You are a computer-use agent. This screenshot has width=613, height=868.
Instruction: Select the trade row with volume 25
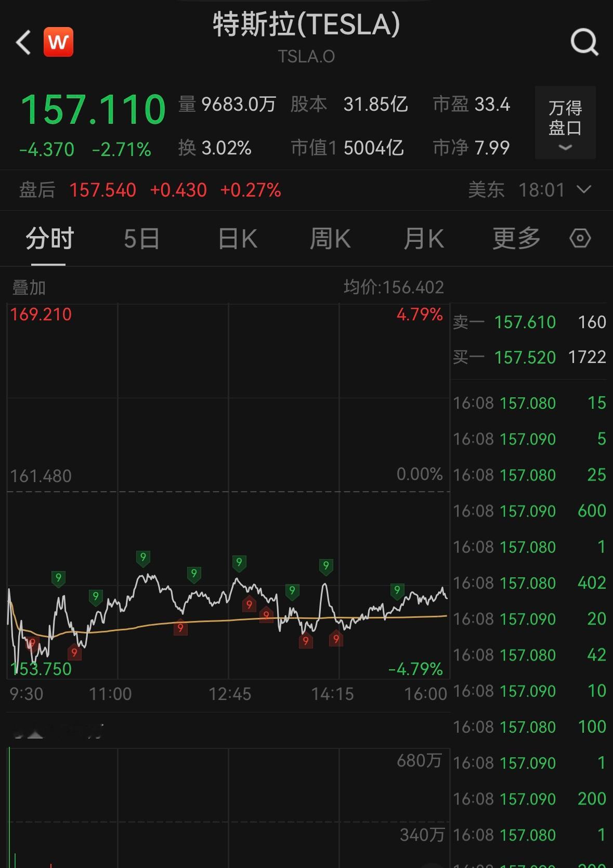(529, 475)
